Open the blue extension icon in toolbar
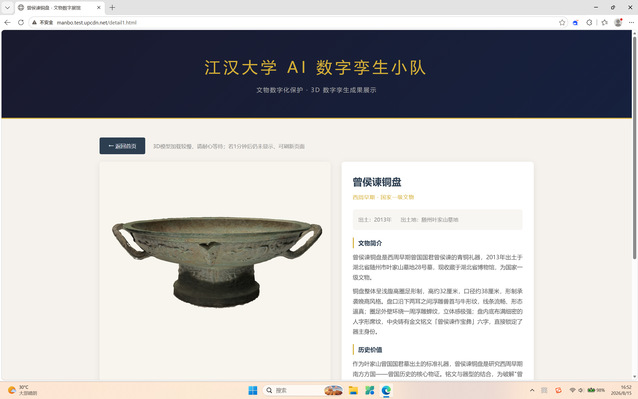638x399 pixels. coord(575,22)
